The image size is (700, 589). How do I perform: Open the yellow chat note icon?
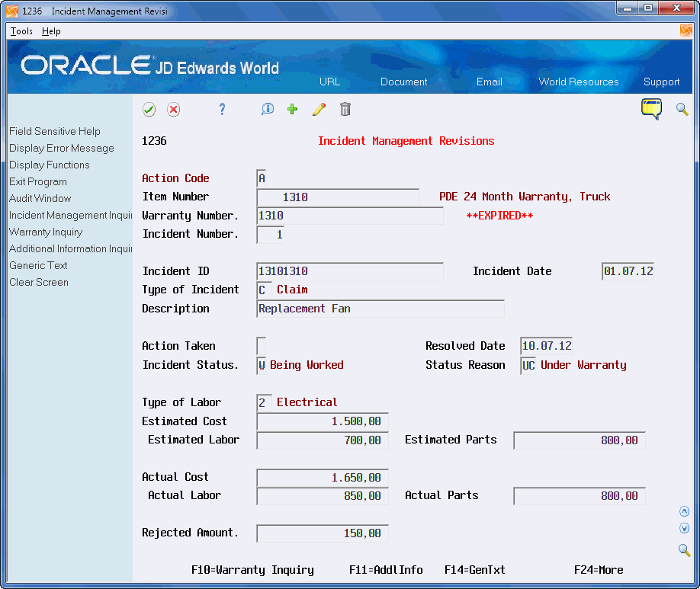pyautogui.click(x=651, y=109)
